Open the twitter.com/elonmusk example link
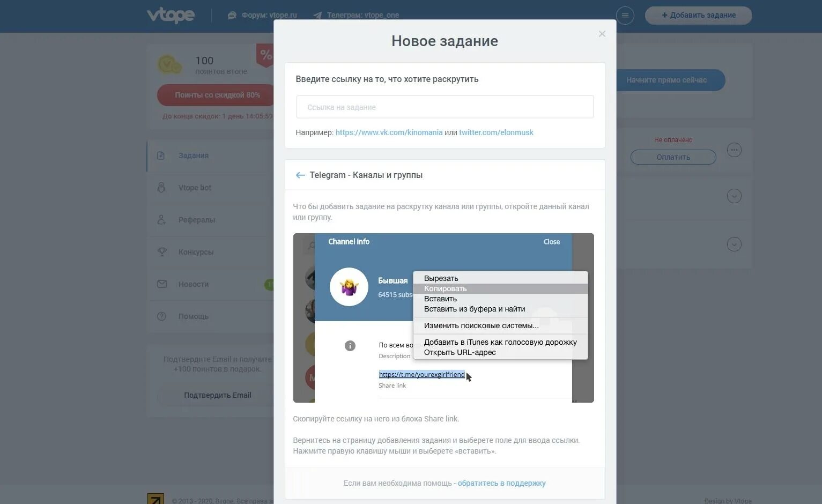The width and height of the screenshot is (822, 504). click(x=496, y=132)
